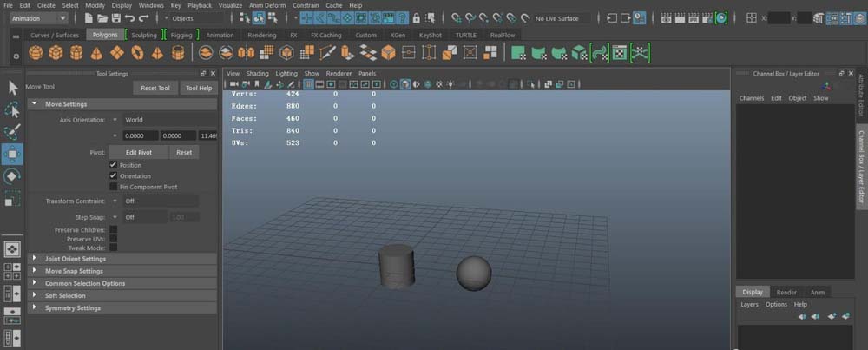Create a polygon cylinder from the shelf
Screen dimensions: 868x350
coord(76,53)
